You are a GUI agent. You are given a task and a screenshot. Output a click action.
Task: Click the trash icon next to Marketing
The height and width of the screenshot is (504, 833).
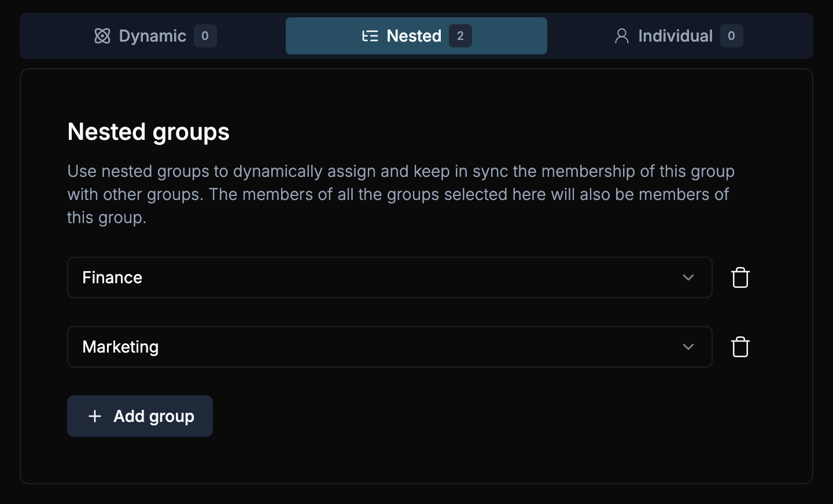[x=740, y=347]
